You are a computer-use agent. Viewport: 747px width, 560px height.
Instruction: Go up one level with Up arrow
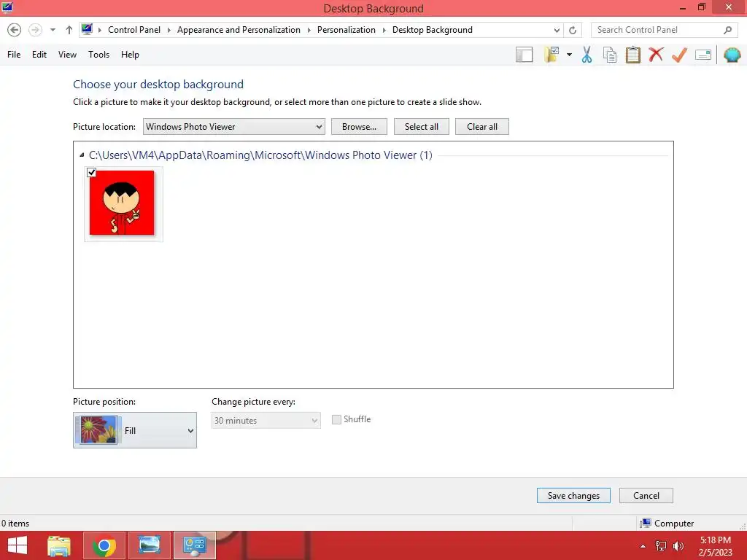click(69, 29)
